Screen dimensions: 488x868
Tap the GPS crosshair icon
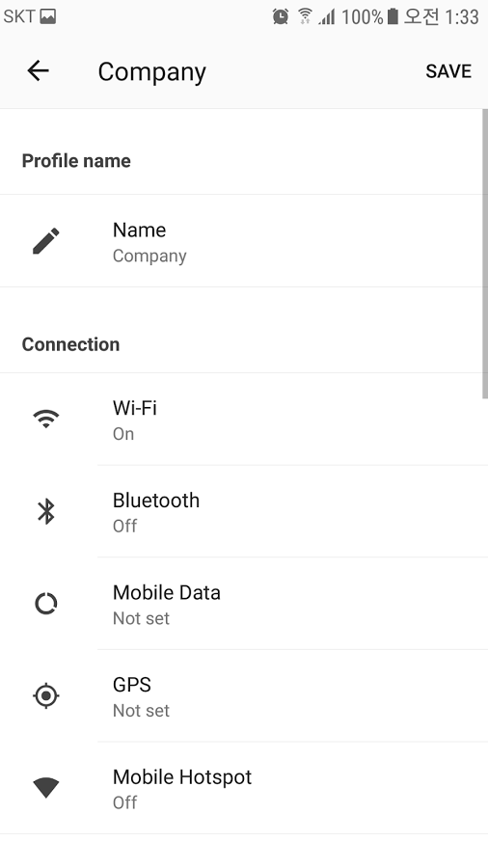pyautogui.click(x=46, y=695)
